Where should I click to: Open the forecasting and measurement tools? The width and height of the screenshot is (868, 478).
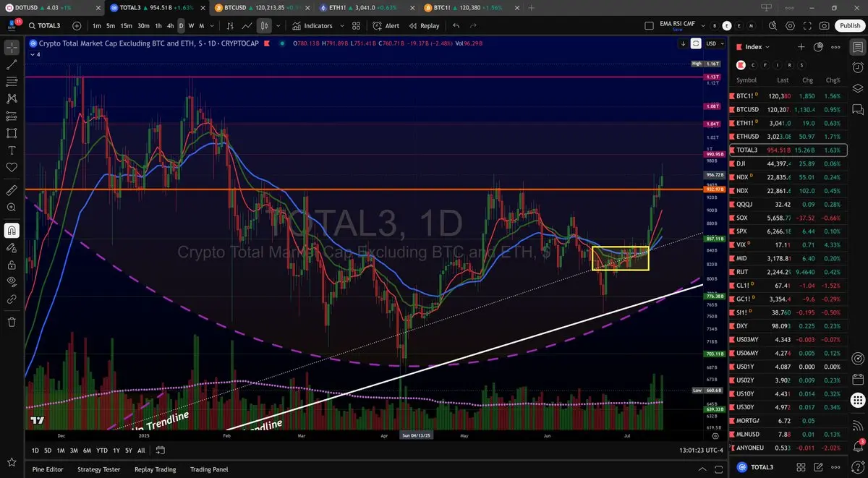[12, 116]
